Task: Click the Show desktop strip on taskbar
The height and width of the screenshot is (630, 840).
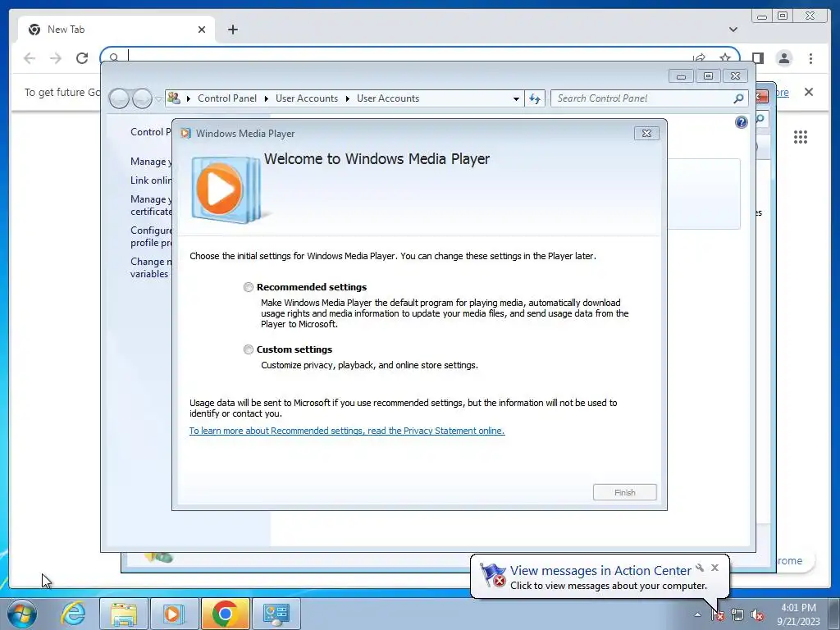Action: [834, 614]
